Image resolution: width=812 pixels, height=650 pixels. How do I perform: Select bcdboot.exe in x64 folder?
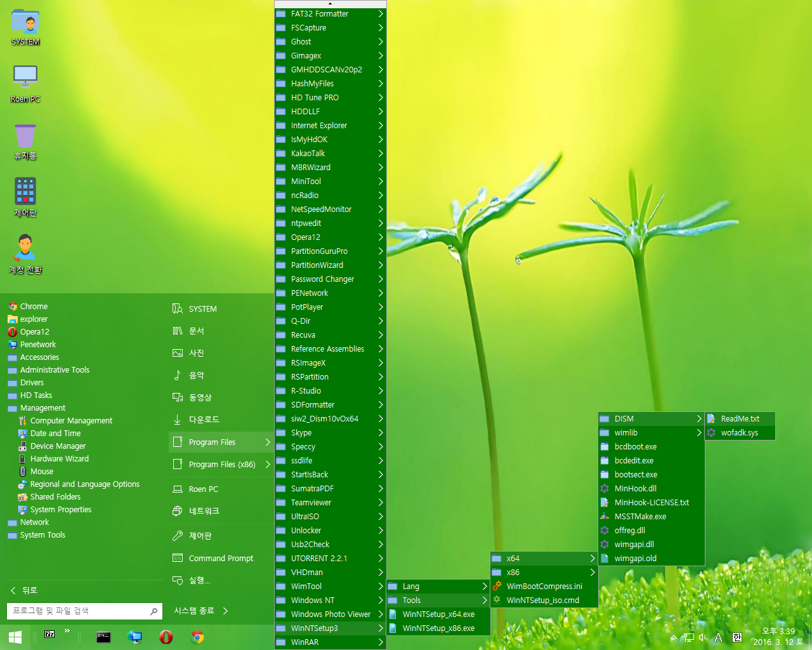pyautogui.click(x=652, y=447)
